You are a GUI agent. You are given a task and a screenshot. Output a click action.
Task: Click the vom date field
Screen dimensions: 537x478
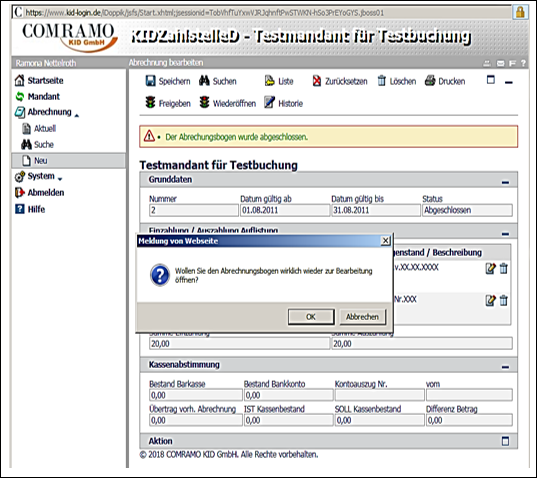tap(469, 395)
